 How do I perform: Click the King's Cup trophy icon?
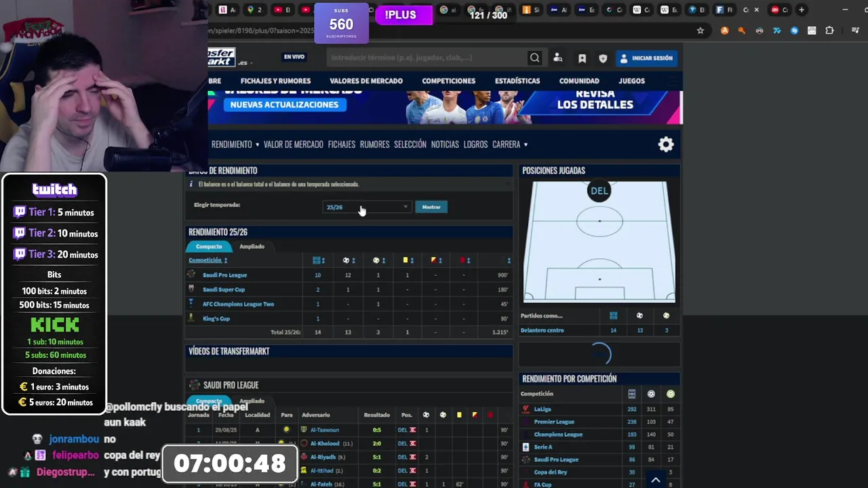click(191, 318)
